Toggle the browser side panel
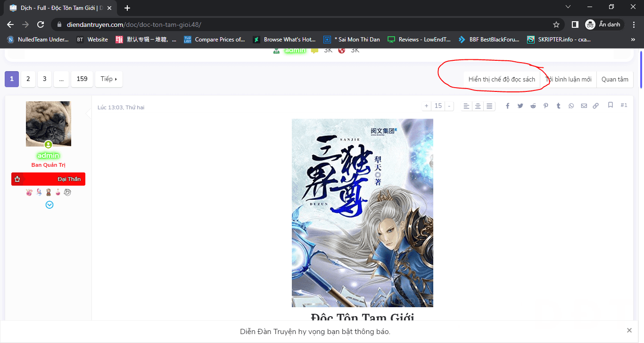The height and width of the screenshot is (343, 644). (575, 24)
